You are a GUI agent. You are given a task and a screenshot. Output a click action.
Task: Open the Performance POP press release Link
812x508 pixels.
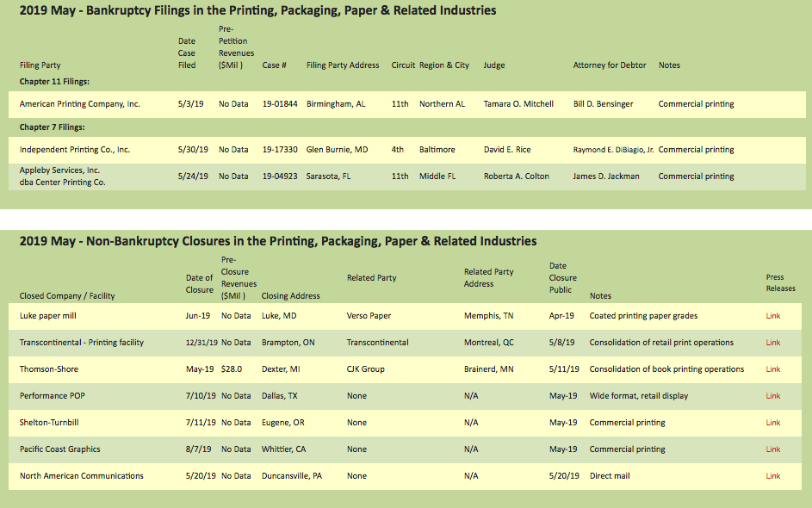click(772, 396)
